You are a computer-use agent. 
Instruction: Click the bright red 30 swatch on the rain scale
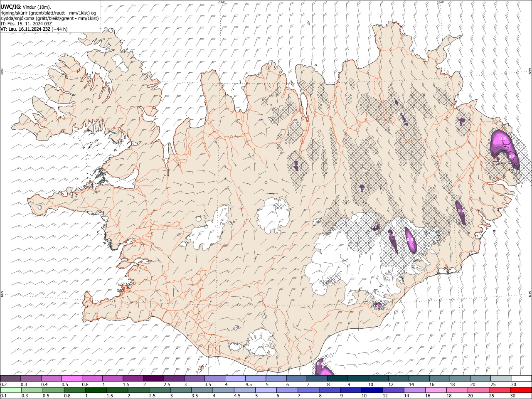tap(521, 390)
